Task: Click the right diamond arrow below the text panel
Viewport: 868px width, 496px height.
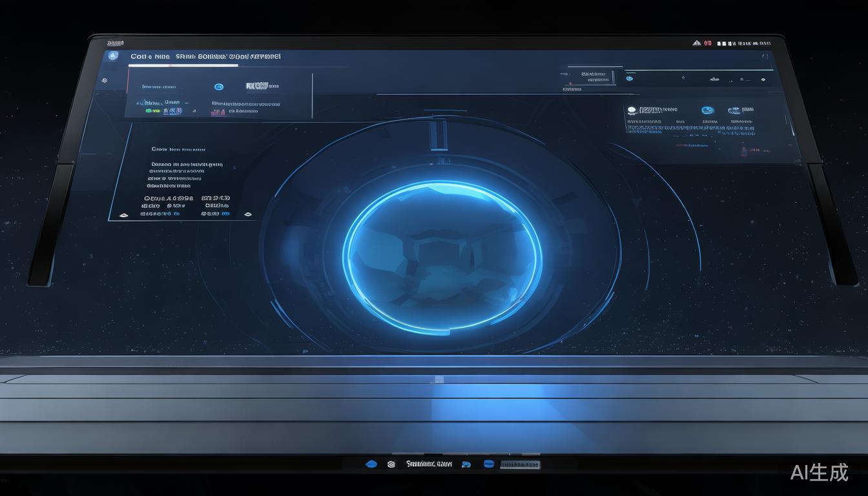Action: (x=248, y=214)
